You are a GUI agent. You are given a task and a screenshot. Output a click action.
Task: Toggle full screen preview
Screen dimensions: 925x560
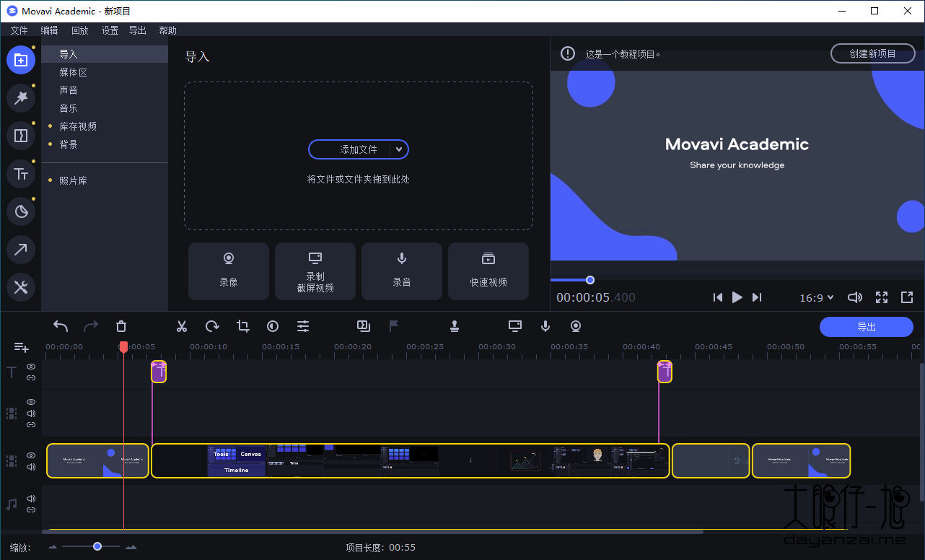click(882, 297)
